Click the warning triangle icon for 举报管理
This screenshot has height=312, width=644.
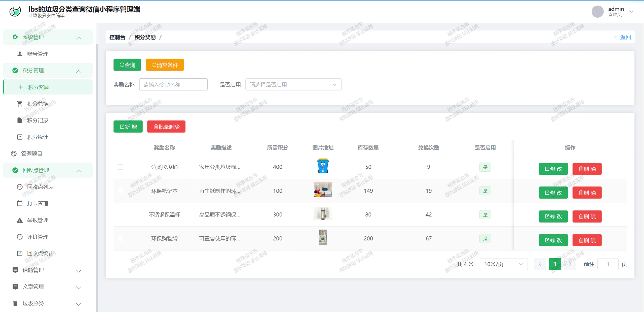(20, 220)
